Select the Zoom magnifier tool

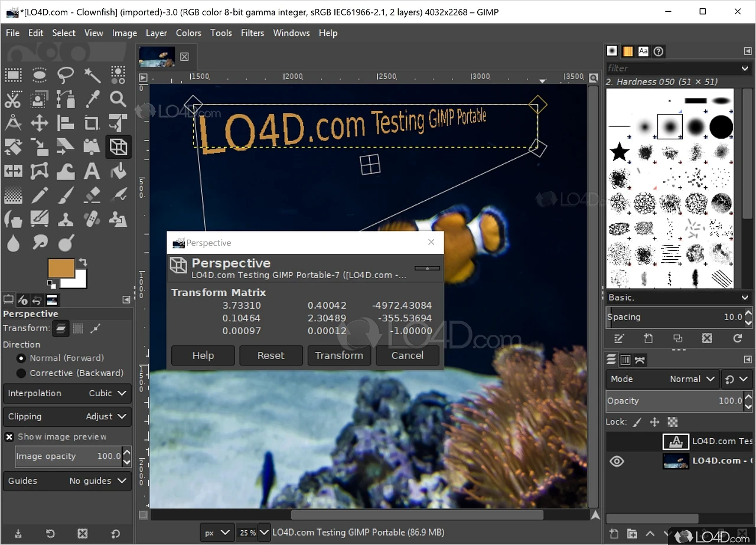point(118,99)
